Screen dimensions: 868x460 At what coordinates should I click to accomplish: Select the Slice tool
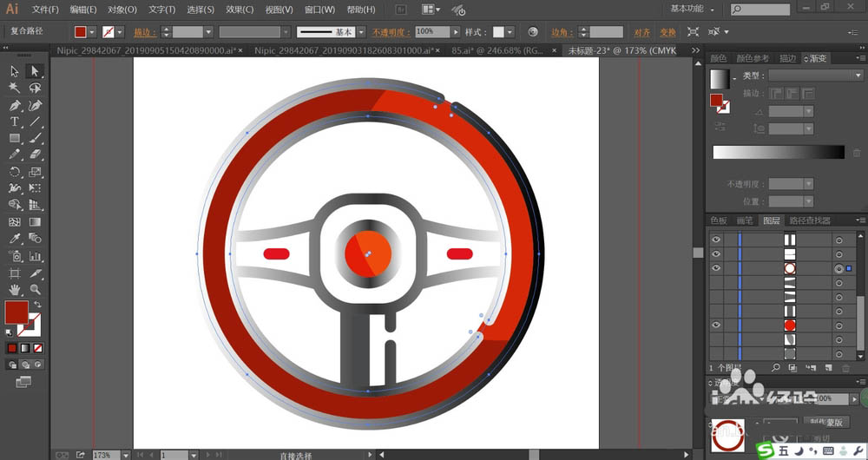(x=35, y=273)
